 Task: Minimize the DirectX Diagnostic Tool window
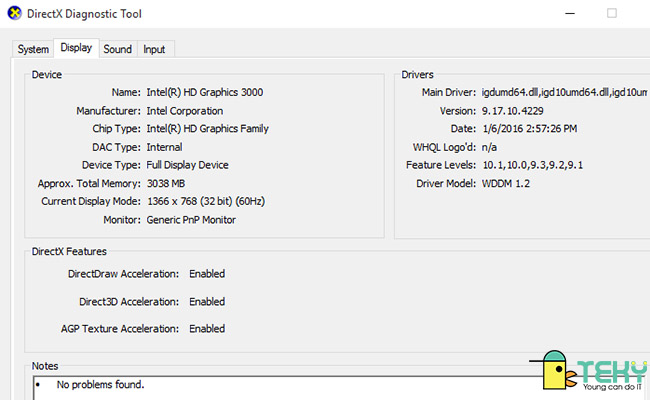point(570,13)
